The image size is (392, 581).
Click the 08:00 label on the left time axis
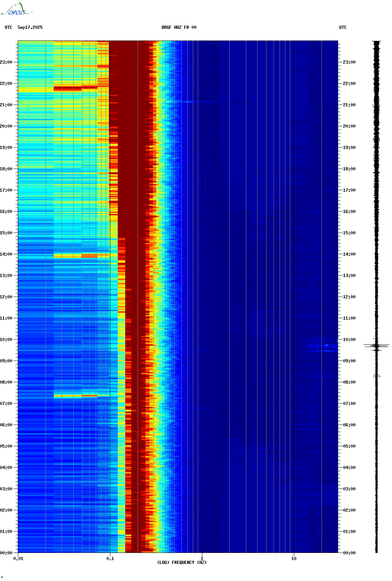pos(6,382)
